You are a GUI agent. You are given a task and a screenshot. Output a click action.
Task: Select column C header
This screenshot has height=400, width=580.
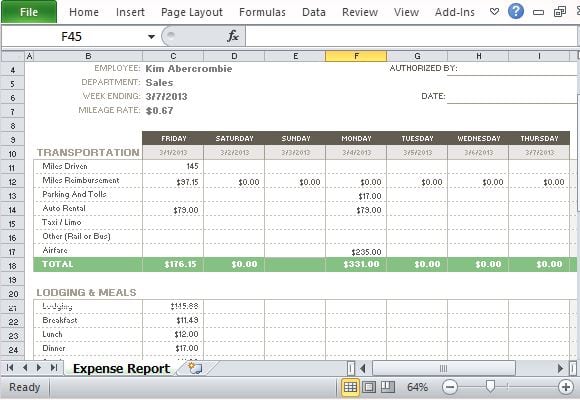(x=173, y=56)
